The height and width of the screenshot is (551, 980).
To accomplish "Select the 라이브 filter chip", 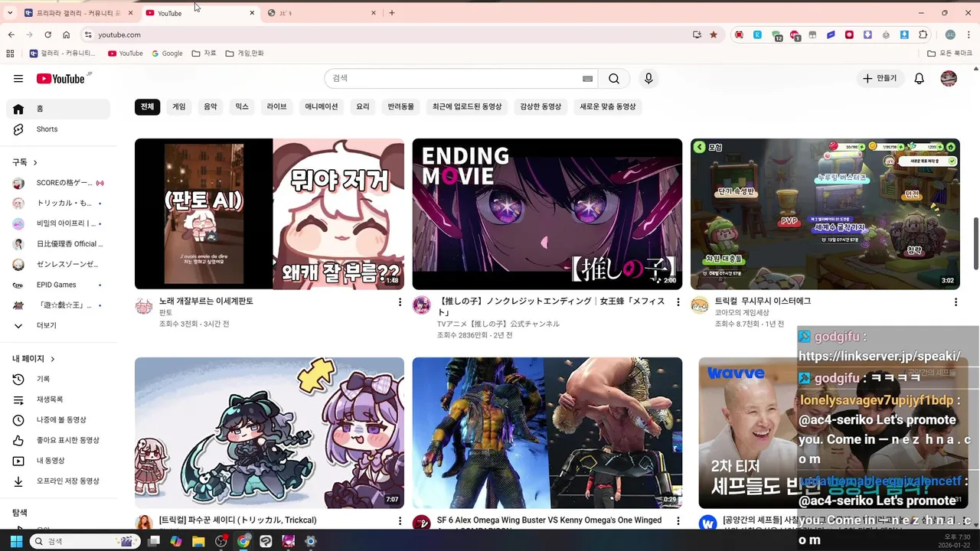I will pyautogui.click(x=276, y=107).
